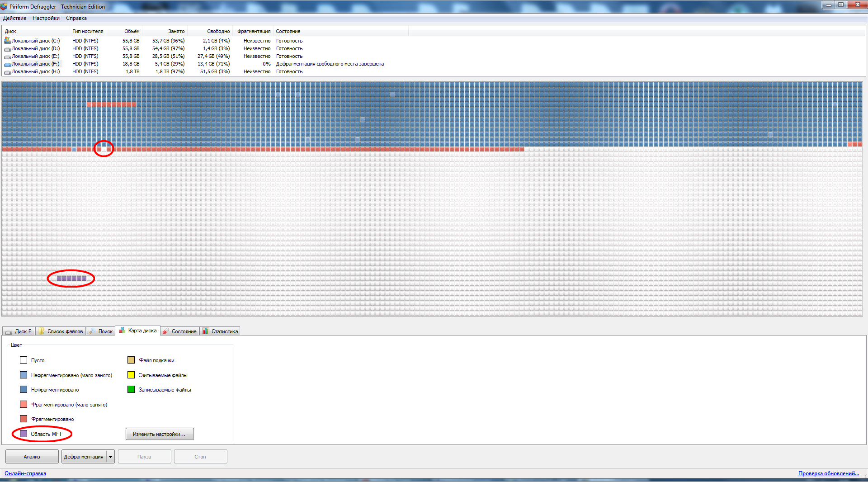
Task: Click the yellow Считываемые файлы swatch
Action: [x=131, y=375]
